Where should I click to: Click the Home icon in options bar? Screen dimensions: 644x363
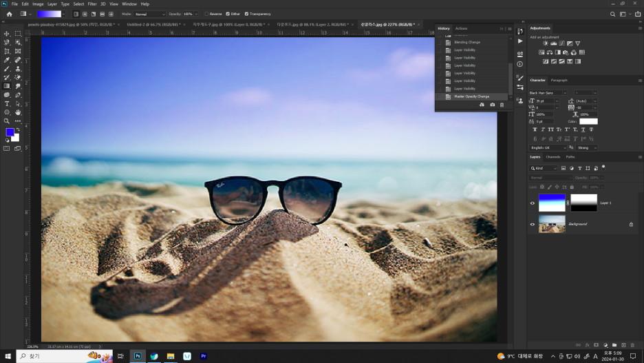point(9,14)
